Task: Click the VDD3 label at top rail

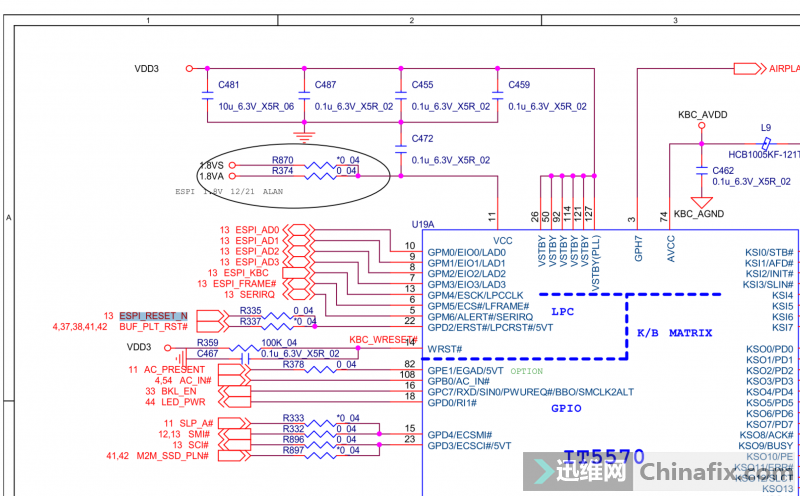Action: [146, 68]
